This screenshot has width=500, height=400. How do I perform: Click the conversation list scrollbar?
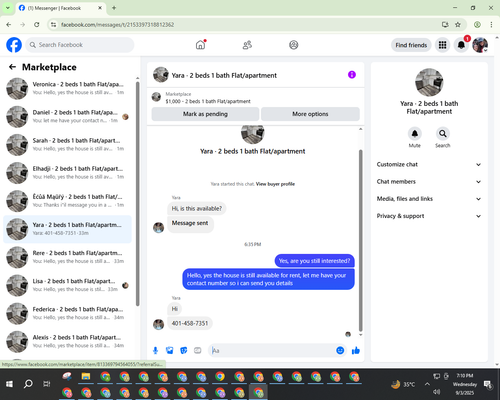(137, 193)
